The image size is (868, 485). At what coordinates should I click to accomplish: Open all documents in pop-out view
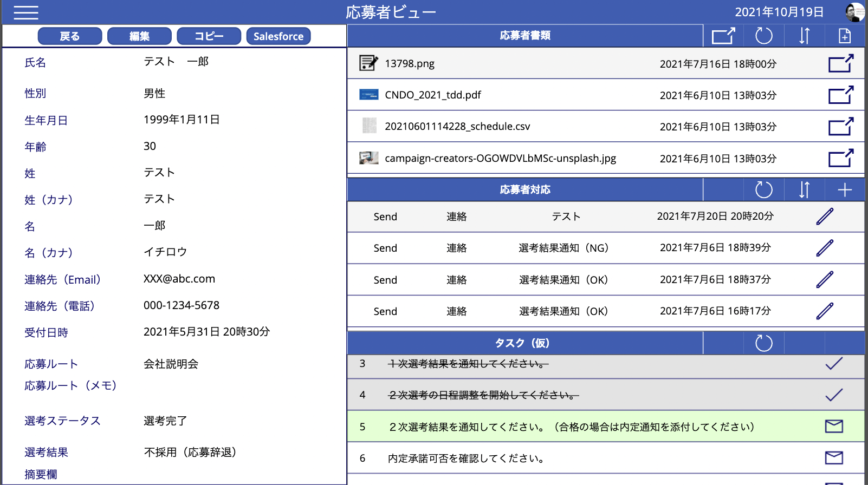coord(723,36)
